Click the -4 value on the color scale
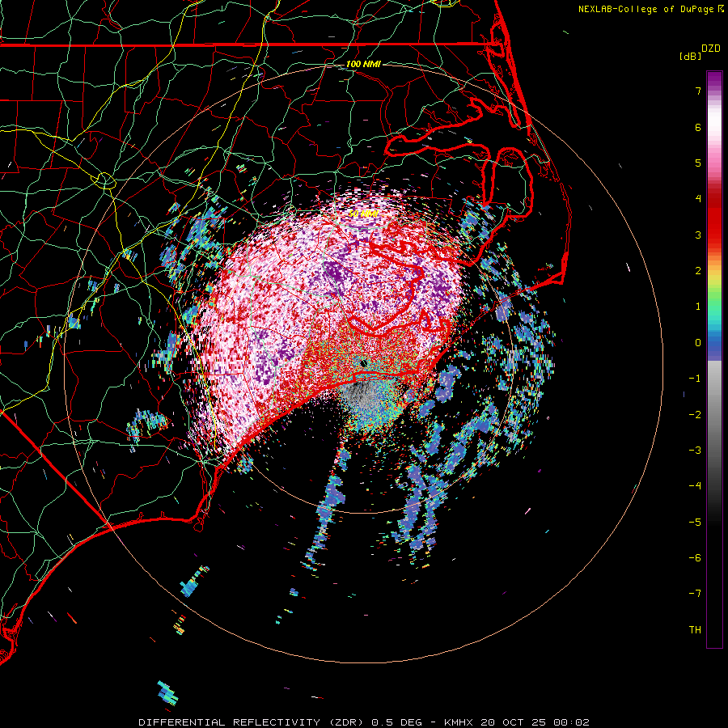 pyautogui.click(x=695, y=486)
